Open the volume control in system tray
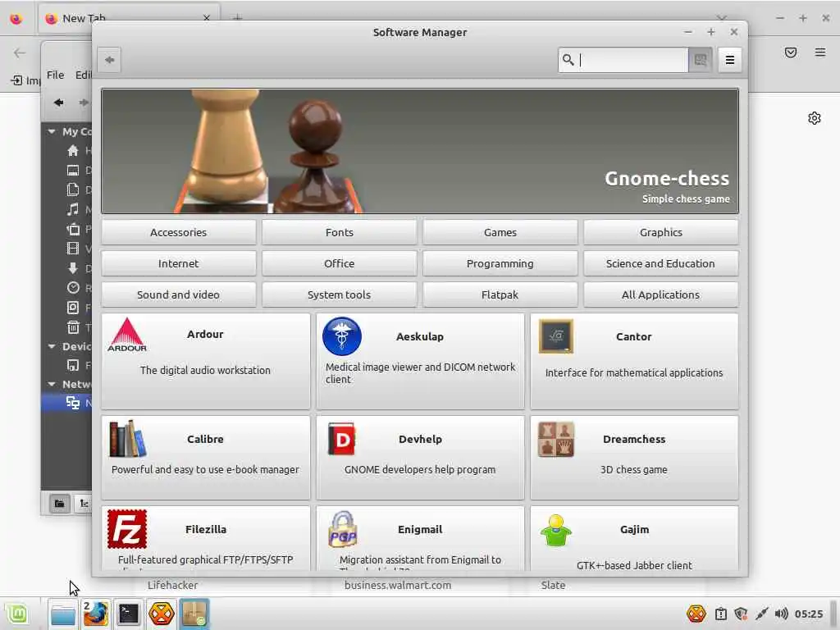840x630 pixels. tap(782, 614)
